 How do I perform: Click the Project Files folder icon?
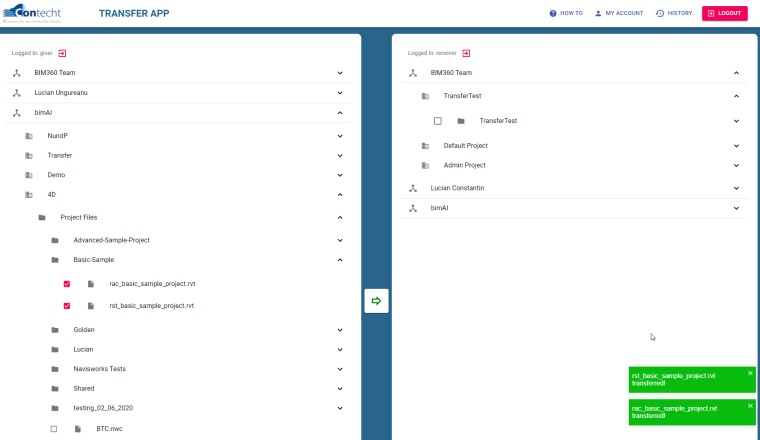pos(42,218)
